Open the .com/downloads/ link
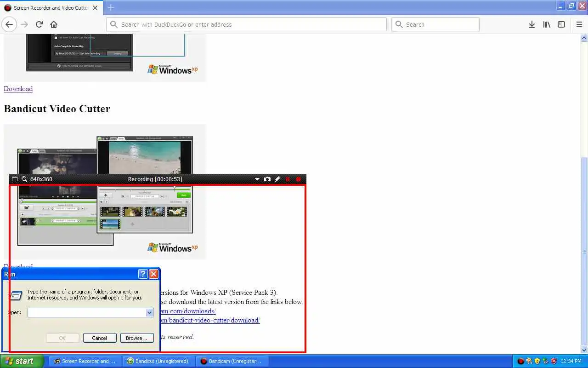 pyautogui.click(x=188, y=311)
